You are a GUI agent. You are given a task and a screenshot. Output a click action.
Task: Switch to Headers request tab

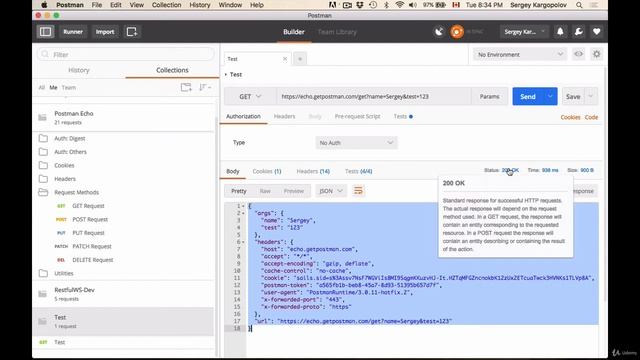tap(284, 116)
